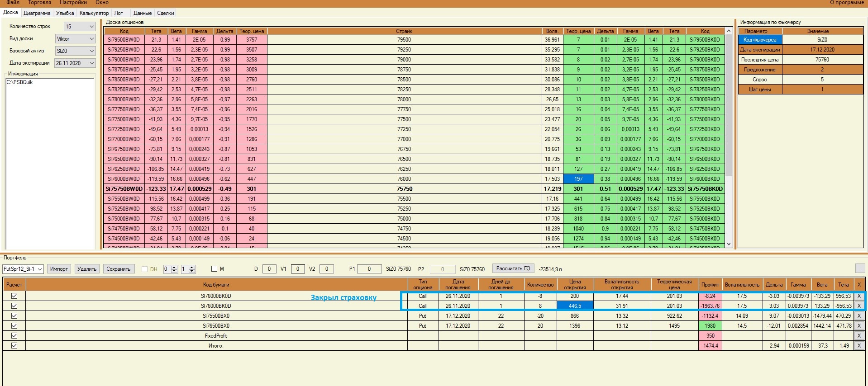
Task: Increase the stepper showing value 1
Action: 192,267
